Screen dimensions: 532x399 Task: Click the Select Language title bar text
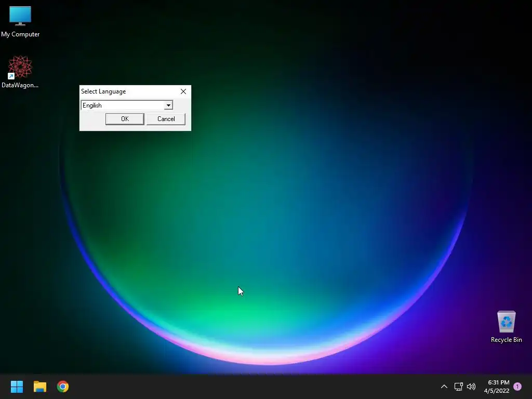pyautogui.click(x=103, y=91)
